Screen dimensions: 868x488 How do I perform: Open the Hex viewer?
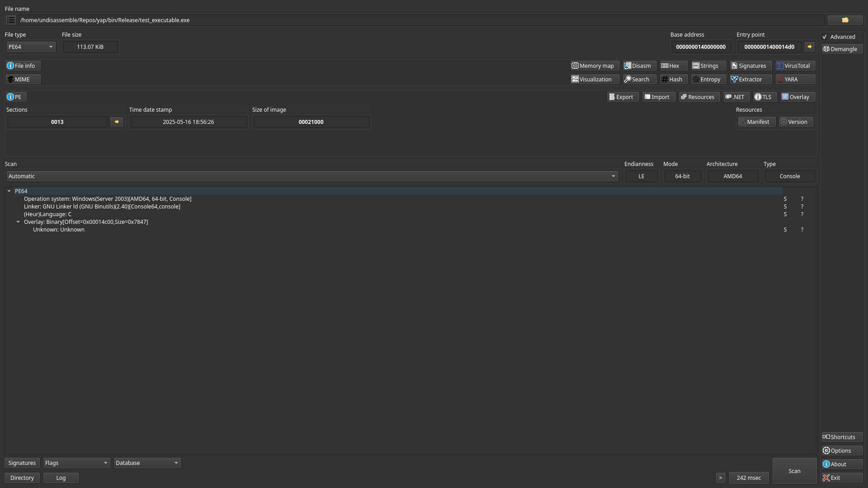pos(673,66)
